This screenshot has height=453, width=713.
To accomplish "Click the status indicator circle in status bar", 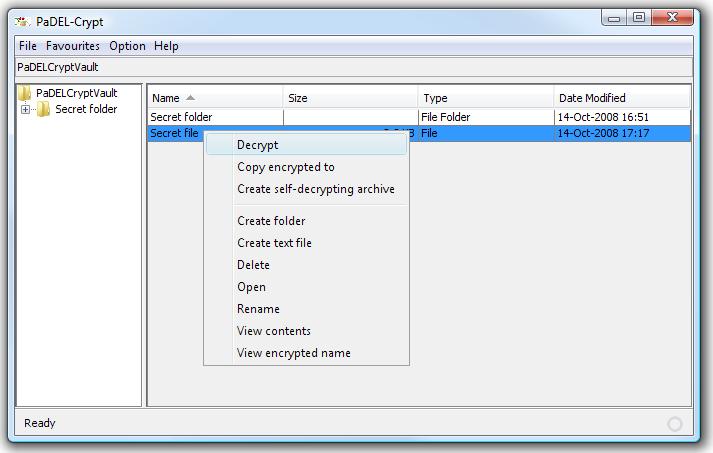I will 675,424.
